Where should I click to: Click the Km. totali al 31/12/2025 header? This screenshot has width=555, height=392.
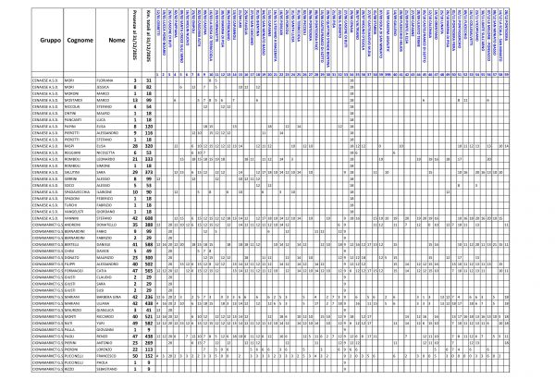coord(148,42)
